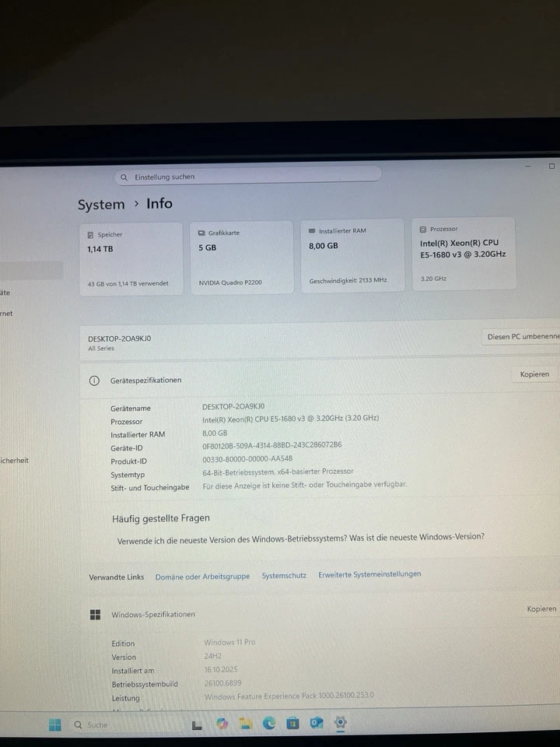Image resolution: width=560 pixels, height=747 pixels.
Task: Open Outlook from the taskbar
Action: 317,723
